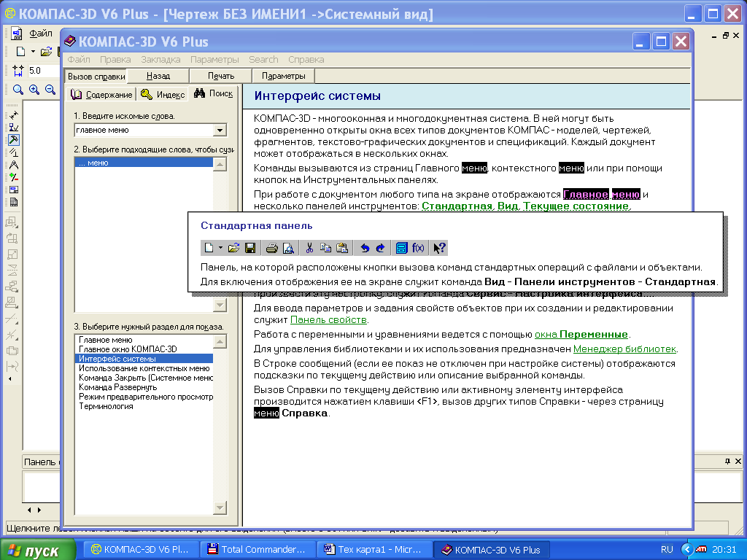The image size is (747, 560).
Task: Click the Параметры button in help toolbar
Action: [x=284, y=76]
